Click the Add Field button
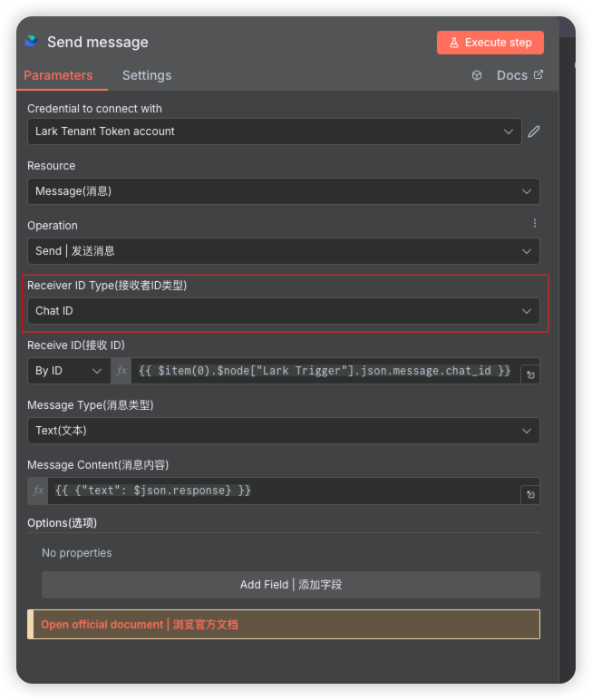Screen dimensions: 592x700 [291, 584]
